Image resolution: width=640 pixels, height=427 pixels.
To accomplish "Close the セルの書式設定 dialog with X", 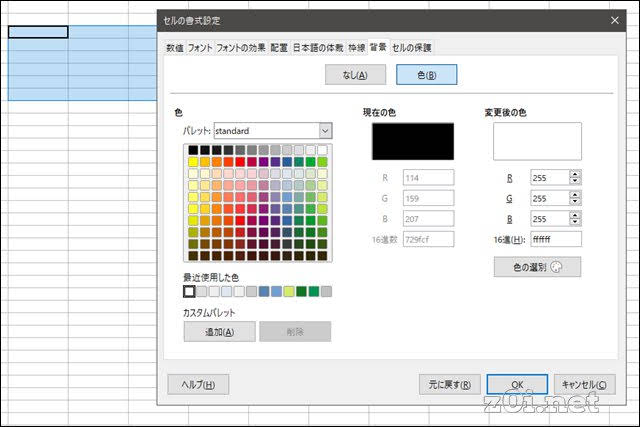I will tap(615, 20).
